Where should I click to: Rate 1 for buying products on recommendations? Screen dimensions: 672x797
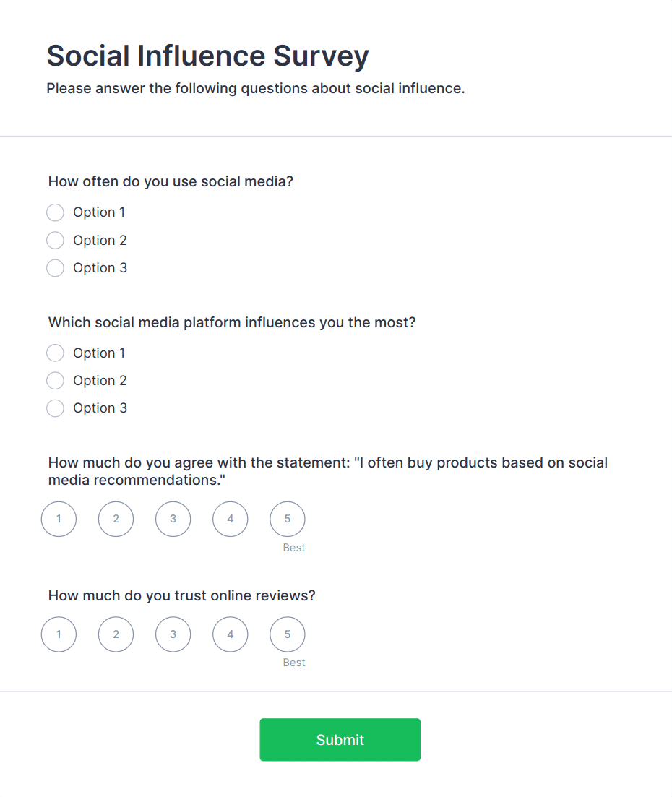coord(59,519)
